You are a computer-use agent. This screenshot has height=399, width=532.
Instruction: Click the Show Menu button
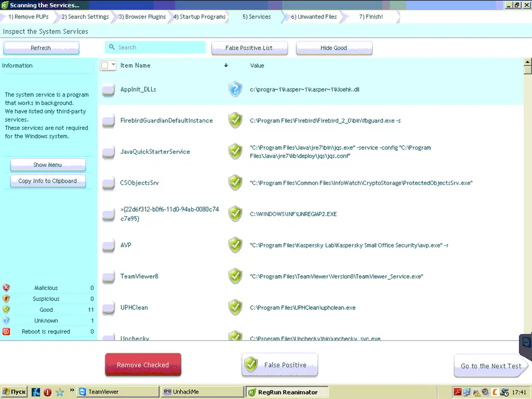tap(48, 165)
